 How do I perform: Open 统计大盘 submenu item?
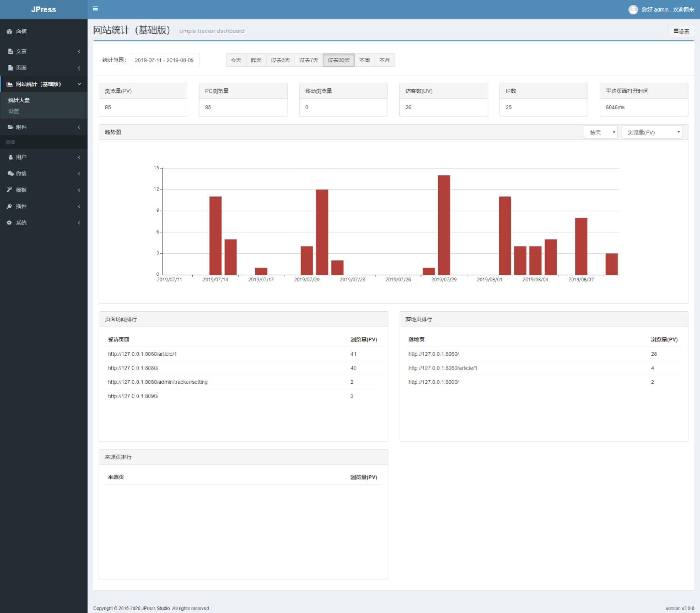19,100
